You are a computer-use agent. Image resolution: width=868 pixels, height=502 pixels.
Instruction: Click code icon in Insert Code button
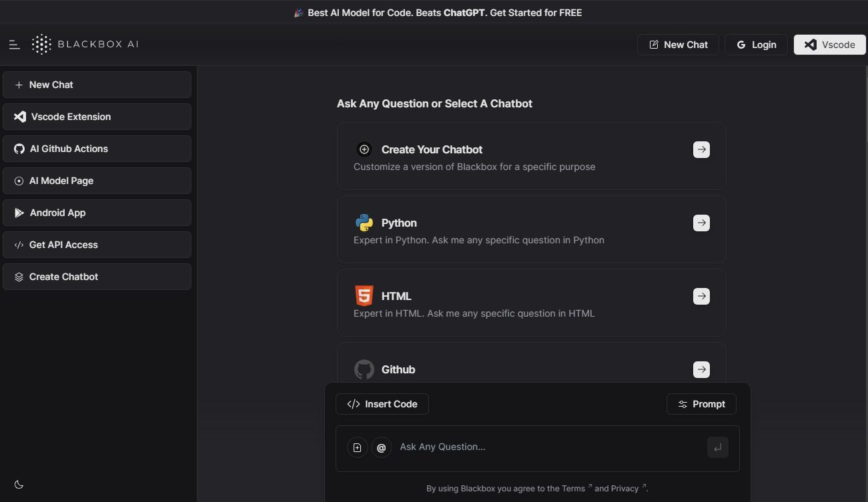[x=354, y=404]
